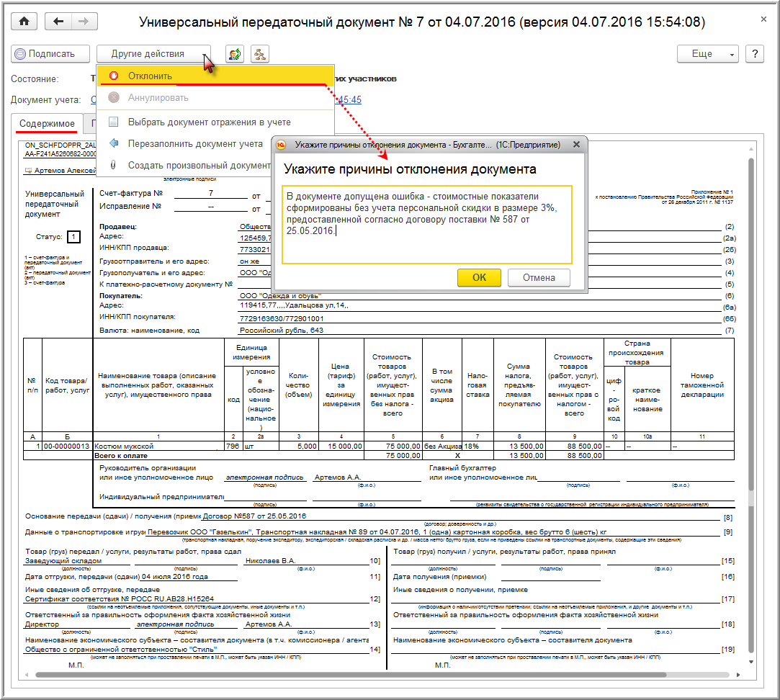The image size is (780, 700).
Task: Click buyer INN 7729163630/772901001
Action: [x=282, y=318]
